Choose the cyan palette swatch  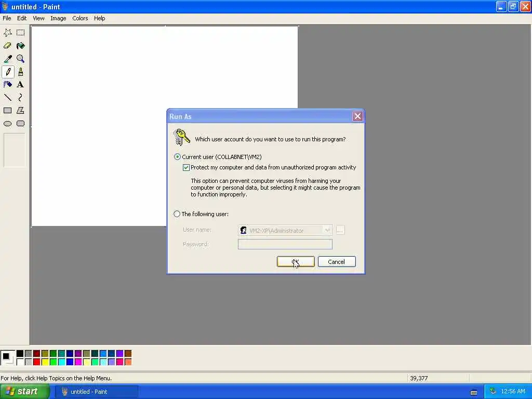pyautogui.click(x=62, y=362)
